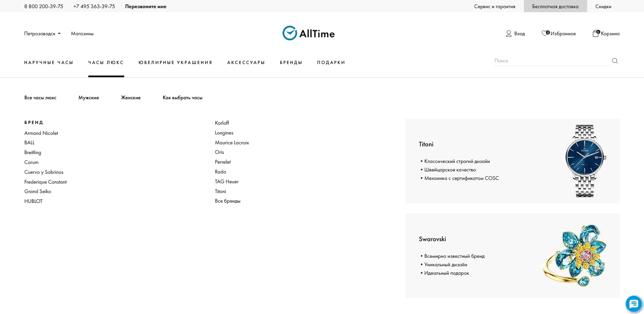Click into the Поиск search field
The image size is (644, 314).
552,61
